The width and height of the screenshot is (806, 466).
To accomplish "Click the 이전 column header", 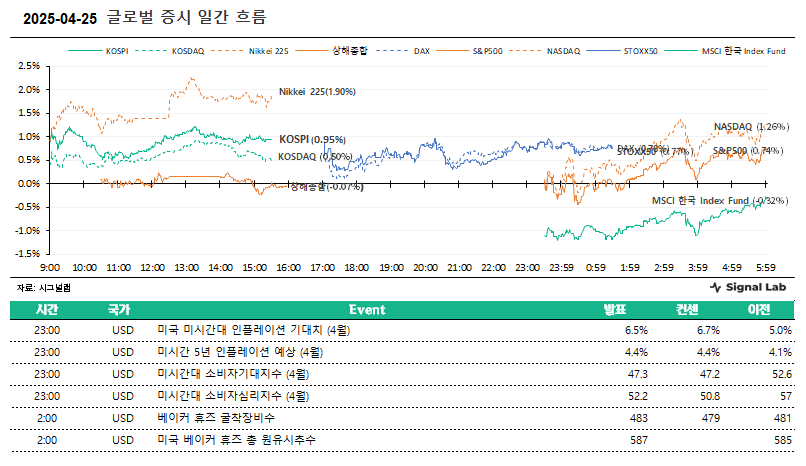I will click(759, 310).
